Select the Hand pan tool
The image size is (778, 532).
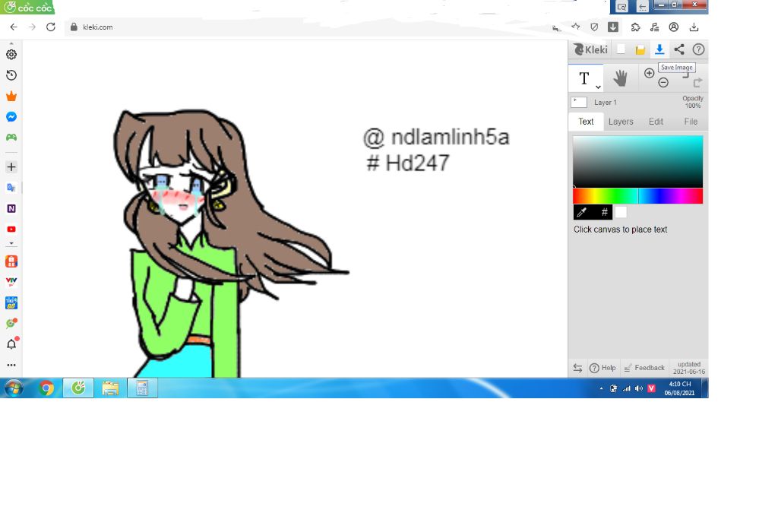point(620,78)
